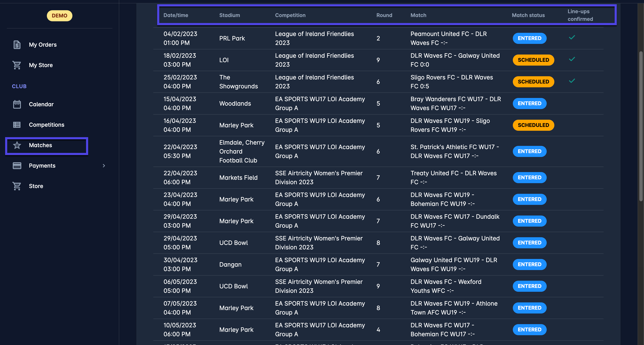Image resolution: width=644 pixels, height=345 pixels.
Task: Expand the Payments submenu chevron
Action: (x=104, y=166)
